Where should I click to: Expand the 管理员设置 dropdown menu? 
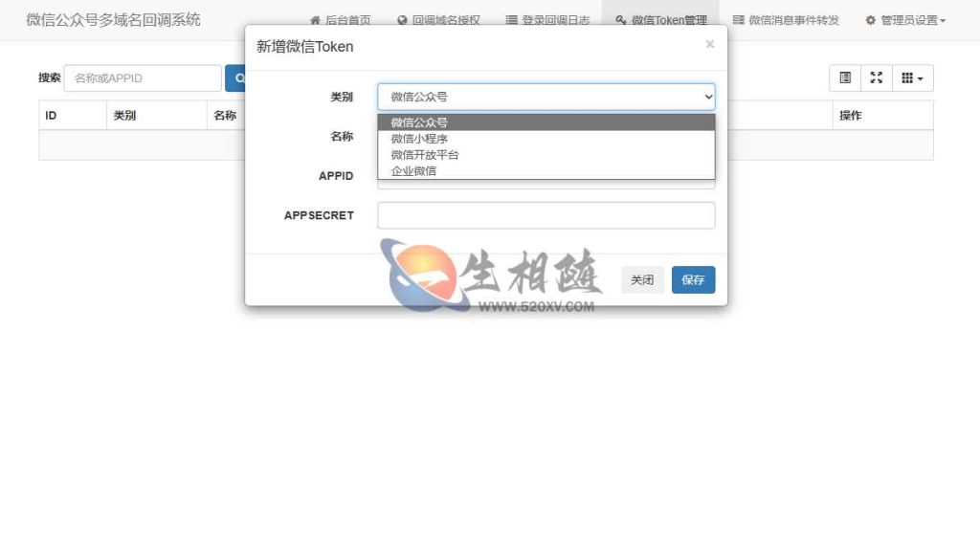click(905, 20)
